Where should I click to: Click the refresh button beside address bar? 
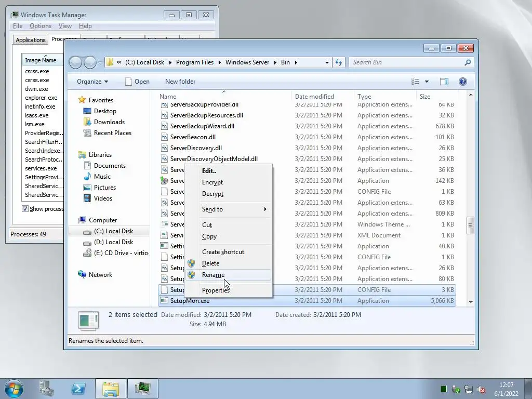point(339,62)
